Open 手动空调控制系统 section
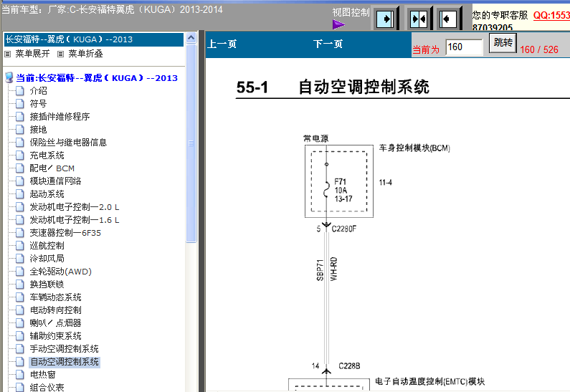Screen dimensions: 570x392 64,349
